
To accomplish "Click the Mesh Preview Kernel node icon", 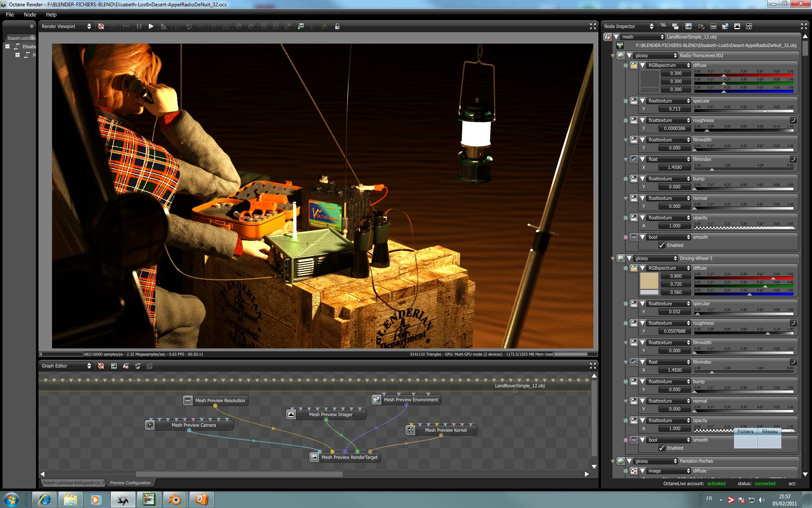I will point(410,430).
